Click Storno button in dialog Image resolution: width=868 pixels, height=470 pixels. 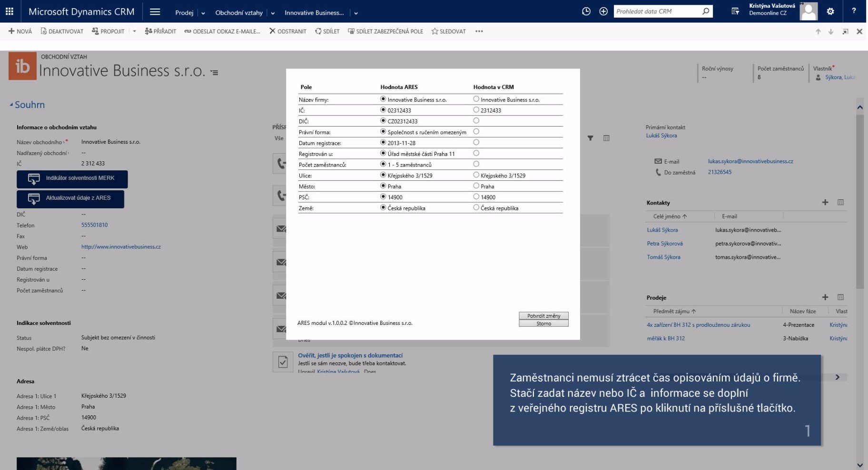(x=543, y=323)
